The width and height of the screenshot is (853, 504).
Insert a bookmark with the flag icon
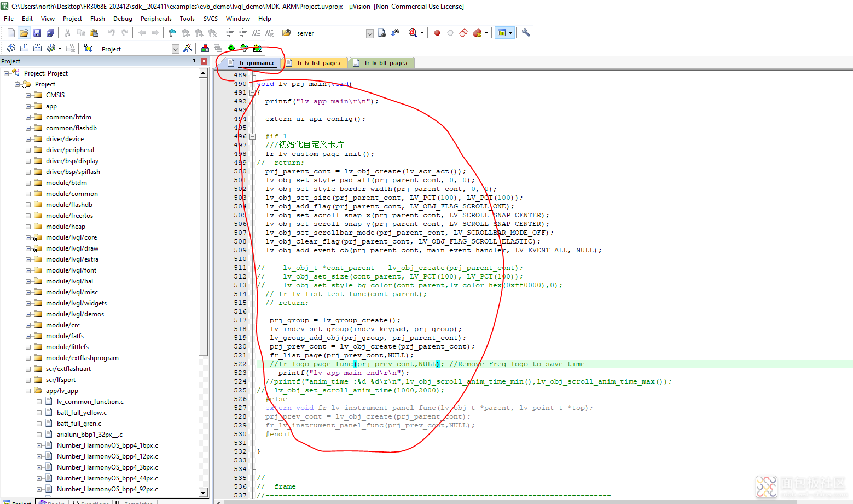[172, 33]
